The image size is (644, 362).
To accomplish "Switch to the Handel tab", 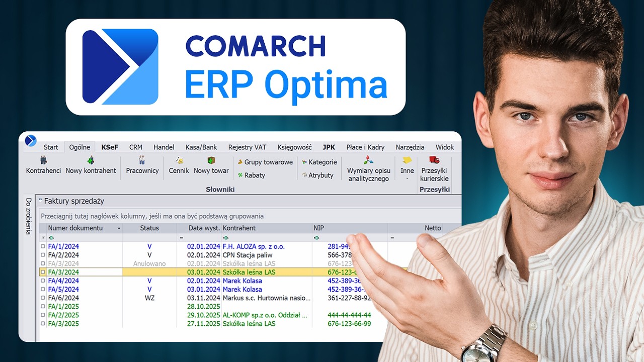I will click(164, 147).
